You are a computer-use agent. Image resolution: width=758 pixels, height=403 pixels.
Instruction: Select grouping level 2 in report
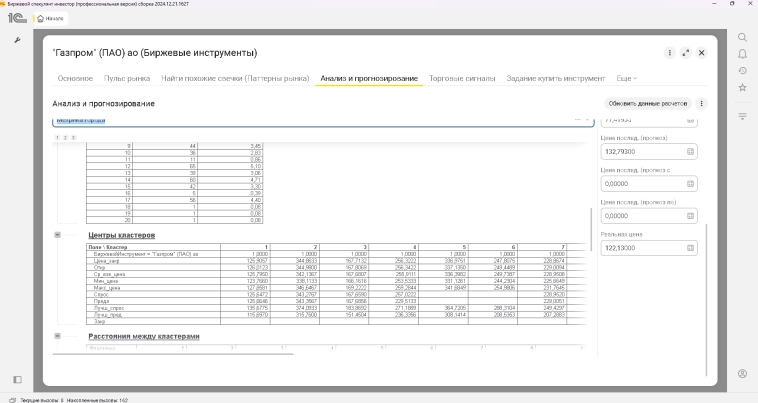pyautogui.click(x=65, y=136)
